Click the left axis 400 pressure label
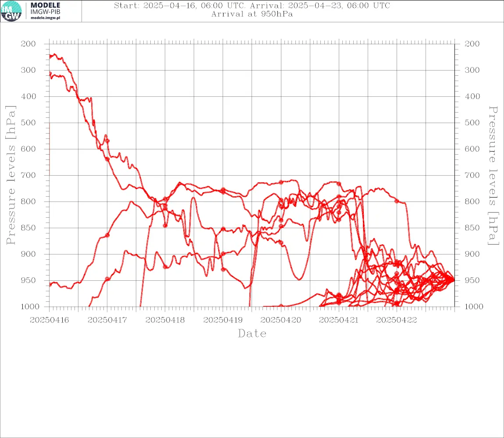Image resolution: width=504 pixels, height=438 pixels. 28,96
